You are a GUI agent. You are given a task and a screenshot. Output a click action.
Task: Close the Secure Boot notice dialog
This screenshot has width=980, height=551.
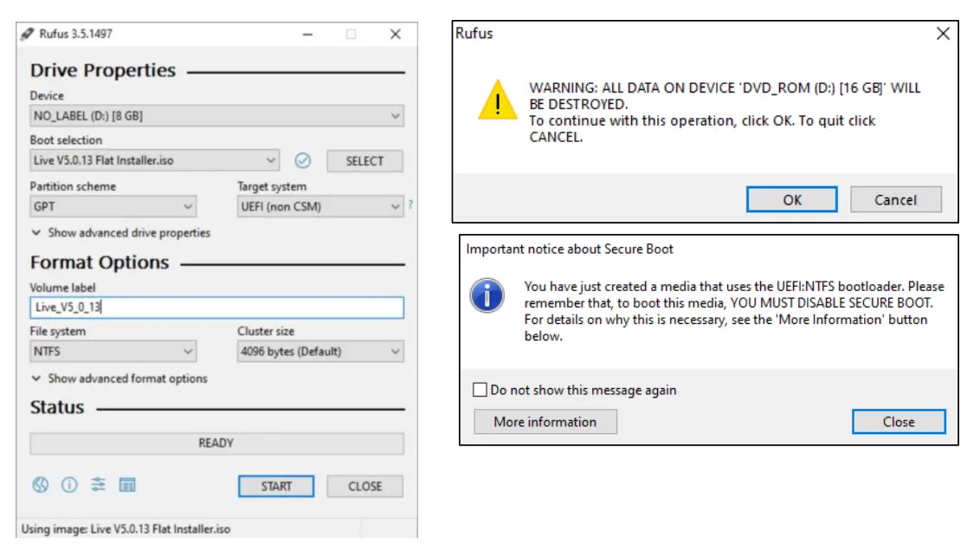pos(899,422)
